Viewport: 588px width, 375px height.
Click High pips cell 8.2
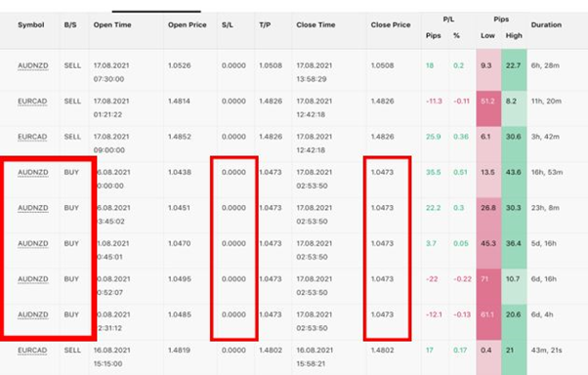pos(514,108)
